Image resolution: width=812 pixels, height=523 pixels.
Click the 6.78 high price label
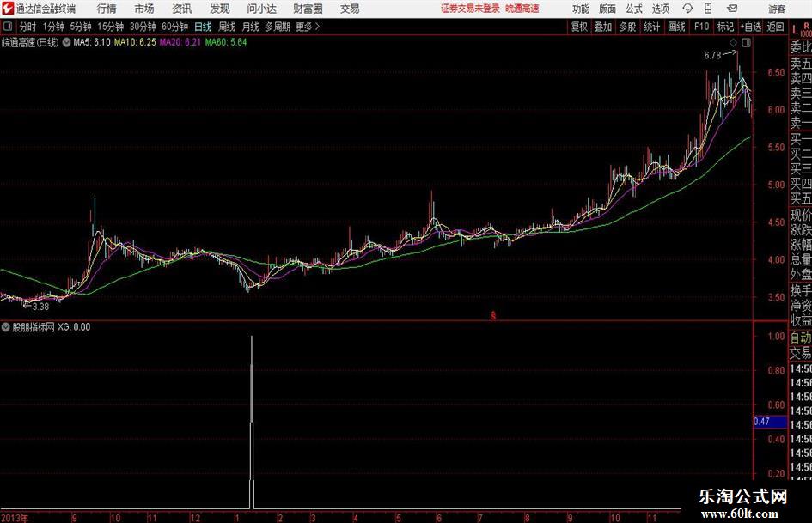(x=712, y=55)
